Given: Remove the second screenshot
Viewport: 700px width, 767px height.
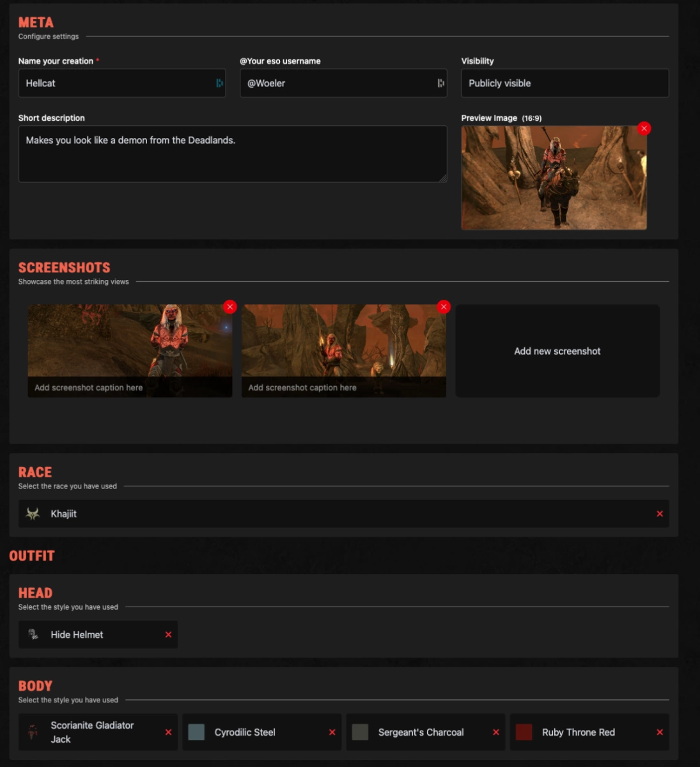Looking at the screenshot, I should (x=444, y=307).
